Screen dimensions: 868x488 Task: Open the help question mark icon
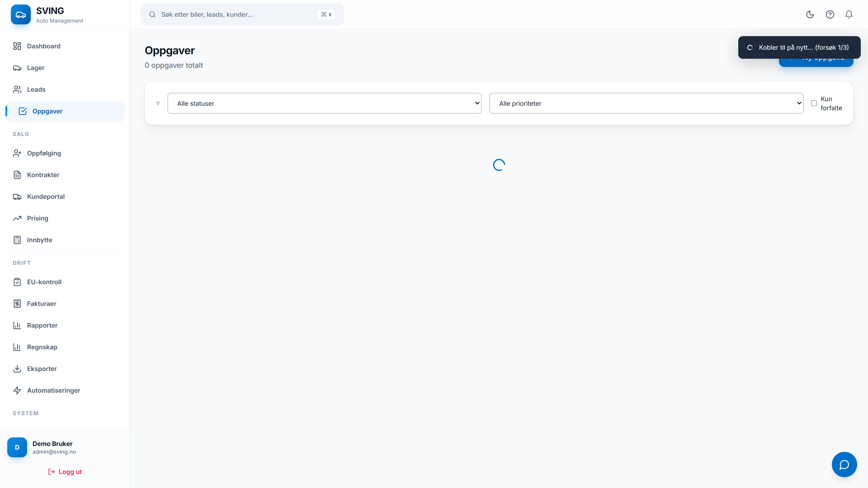tap(830, 14)
